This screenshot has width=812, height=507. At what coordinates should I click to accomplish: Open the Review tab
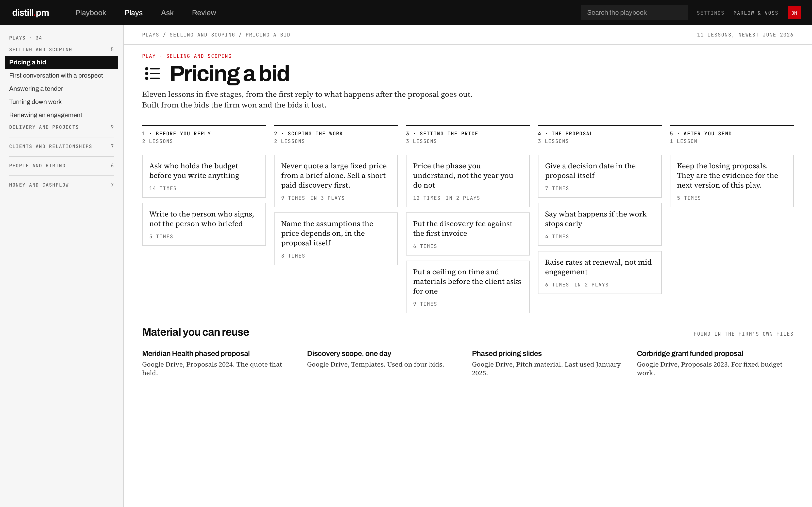click(204, 13)
